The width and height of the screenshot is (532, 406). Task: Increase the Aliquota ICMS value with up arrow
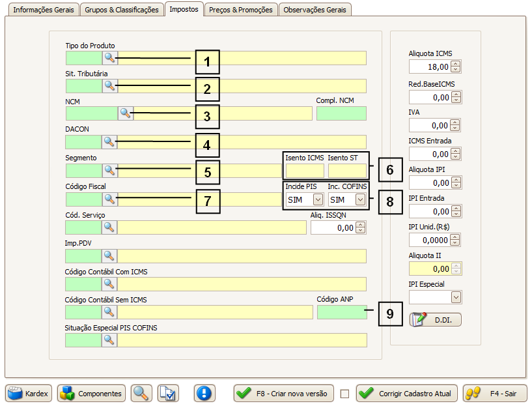click(456, 64)
